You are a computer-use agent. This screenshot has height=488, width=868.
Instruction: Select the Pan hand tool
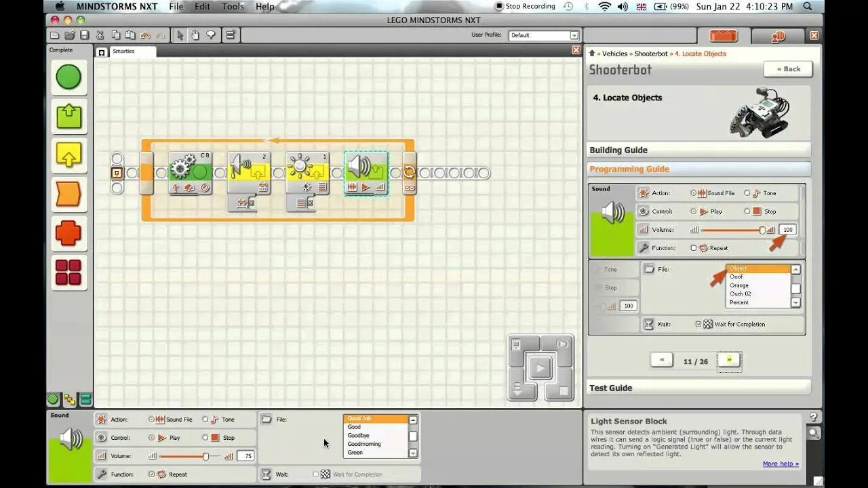click(x=195, y=35)
